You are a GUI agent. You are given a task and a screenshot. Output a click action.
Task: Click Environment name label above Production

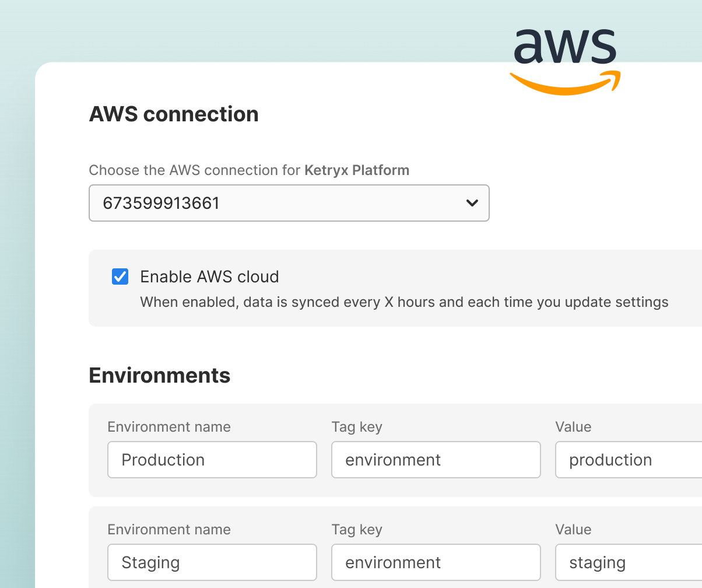[169, 427]
